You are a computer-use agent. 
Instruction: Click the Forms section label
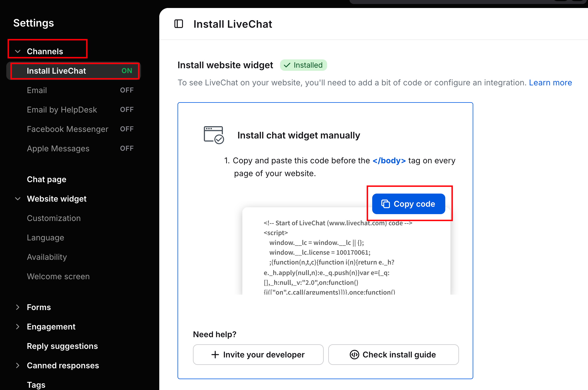(x=39, y=307)
